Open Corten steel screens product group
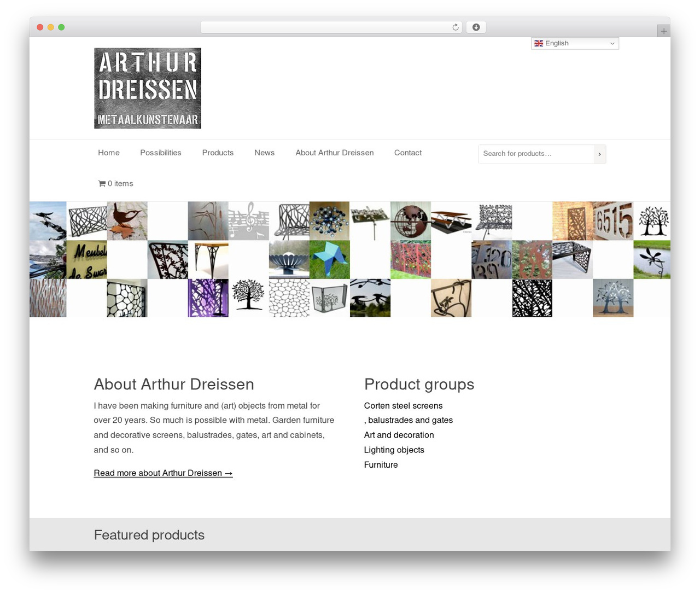Image resolution: width=700 pixels, height=593 pixels. point(403,406)
